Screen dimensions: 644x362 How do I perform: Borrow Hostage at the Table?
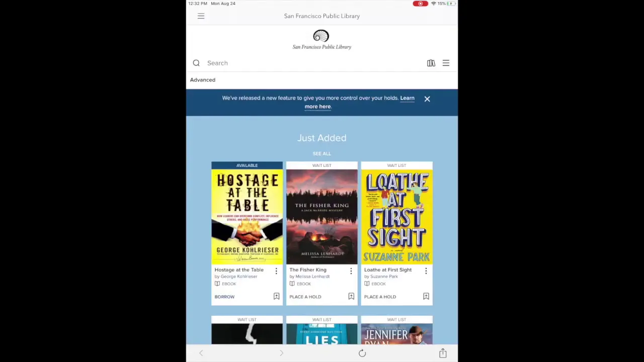(x=224, y=297)
